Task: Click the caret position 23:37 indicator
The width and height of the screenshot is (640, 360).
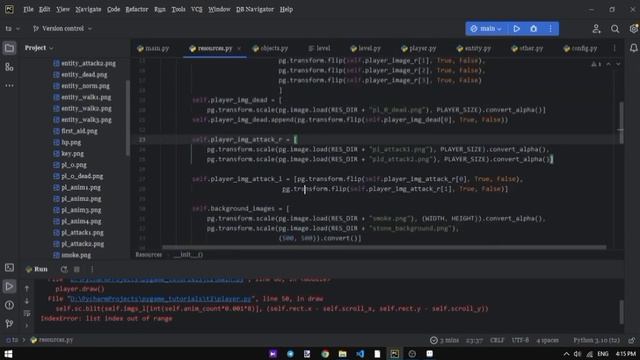Action: pos(474,340)
